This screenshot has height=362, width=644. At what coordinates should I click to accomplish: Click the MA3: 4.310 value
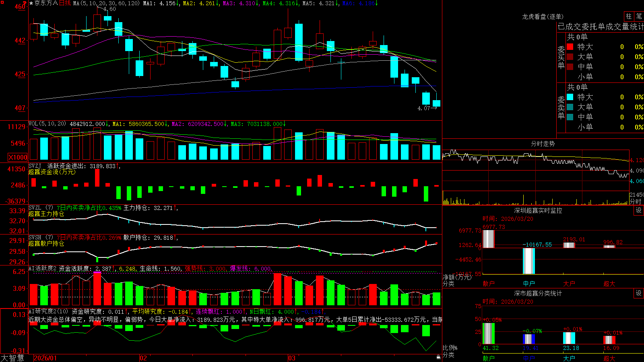pyautogui.click(x=240, y=3)
